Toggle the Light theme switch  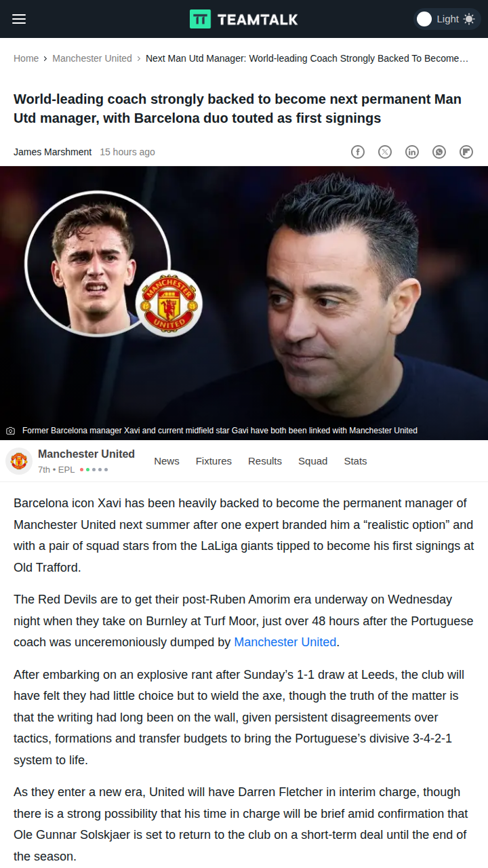point(447,19)
